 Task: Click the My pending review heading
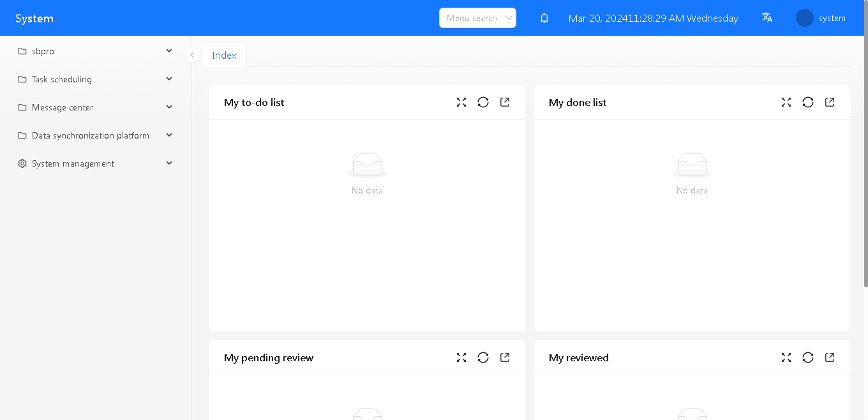point(269,357)
